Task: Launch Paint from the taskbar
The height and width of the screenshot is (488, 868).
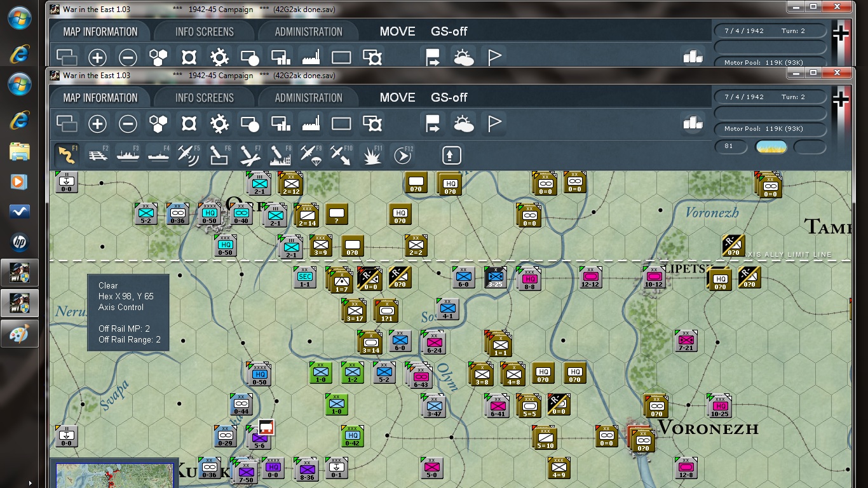Action: 19,333
